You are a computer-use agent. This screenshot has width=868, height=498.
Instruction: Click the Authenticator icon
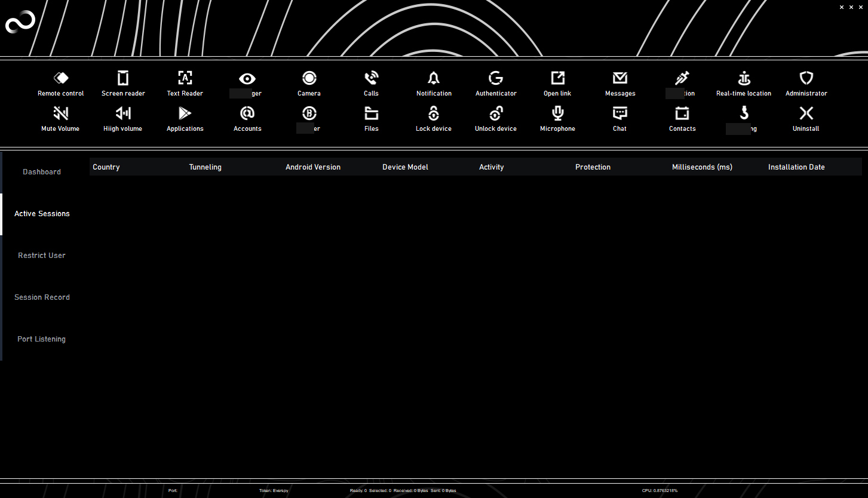tap(496, 78)
